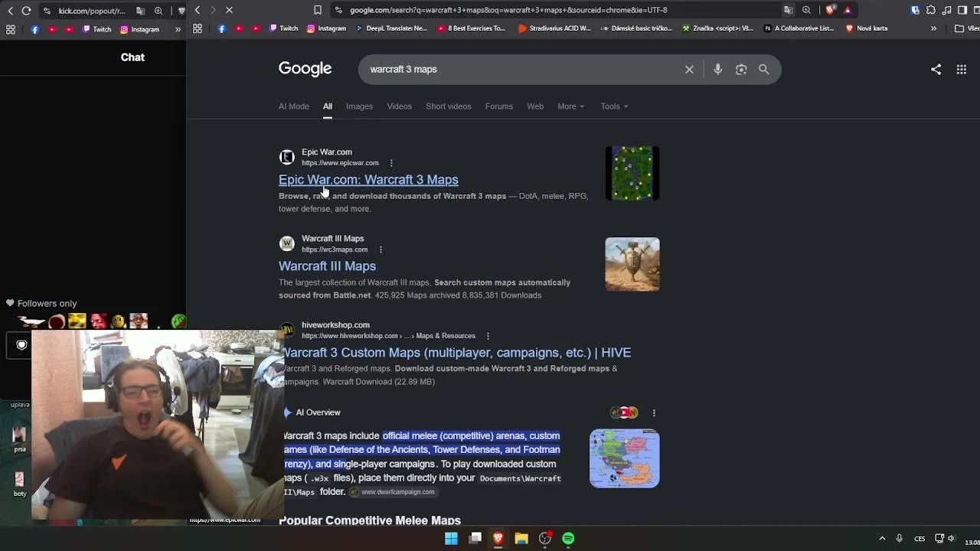Open more options for Epic War result
Viewport: 980px width, 551px height.
(x=391, y=163)
